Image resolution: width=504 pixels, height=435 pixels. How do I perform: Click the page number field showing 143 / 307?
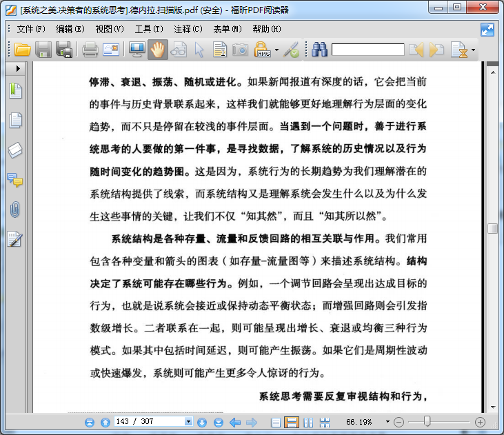[150, 421]
